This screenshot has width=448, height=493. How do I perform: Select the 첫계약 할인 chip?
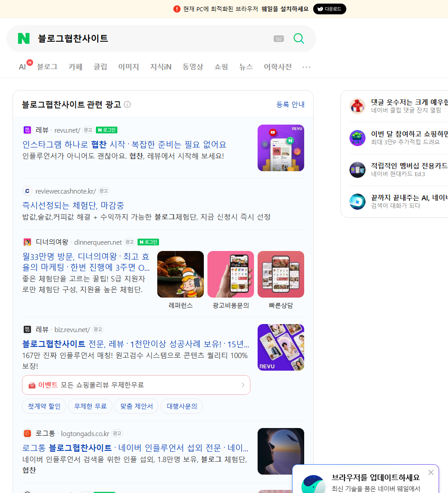click(44, 406)
